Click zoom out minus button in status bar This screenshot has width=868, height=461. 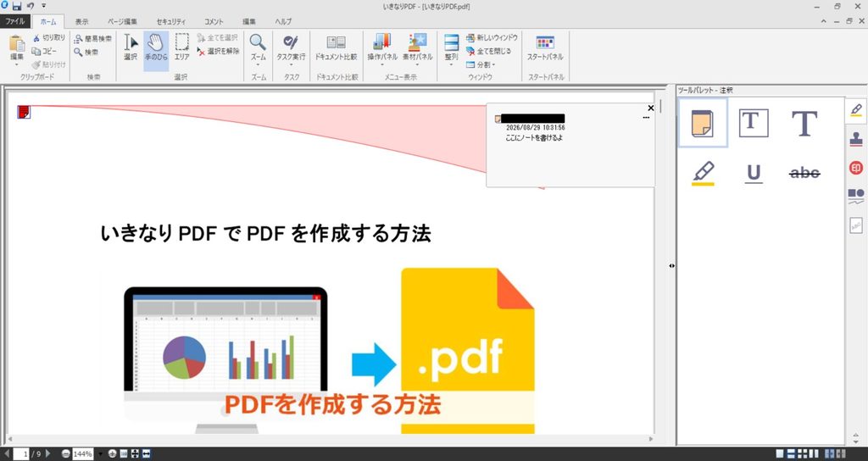(x=66, y=454)
